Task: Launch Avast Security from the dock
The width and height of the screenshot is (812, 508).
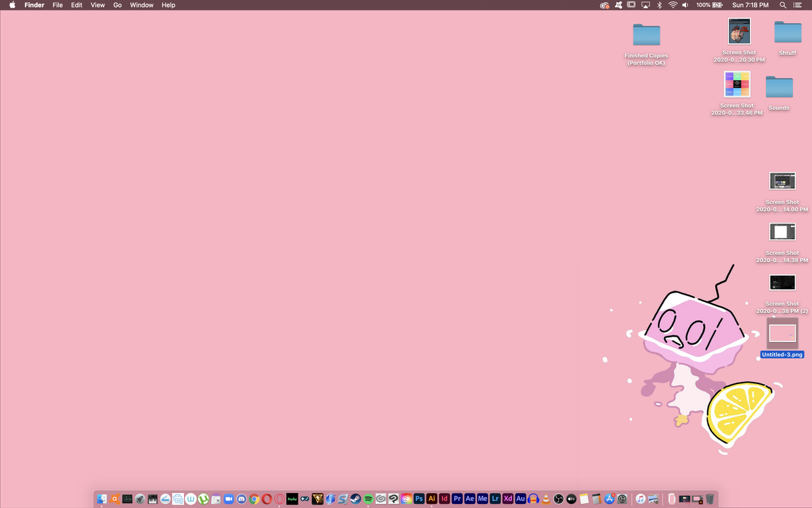Action: click(x=114, y=499)
